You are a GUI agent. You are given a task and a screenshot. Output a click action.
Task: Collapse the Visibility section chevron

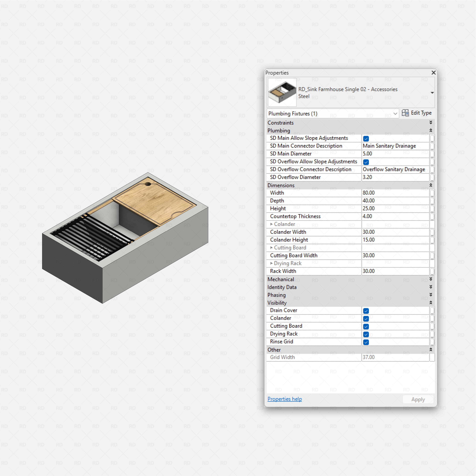431,303
